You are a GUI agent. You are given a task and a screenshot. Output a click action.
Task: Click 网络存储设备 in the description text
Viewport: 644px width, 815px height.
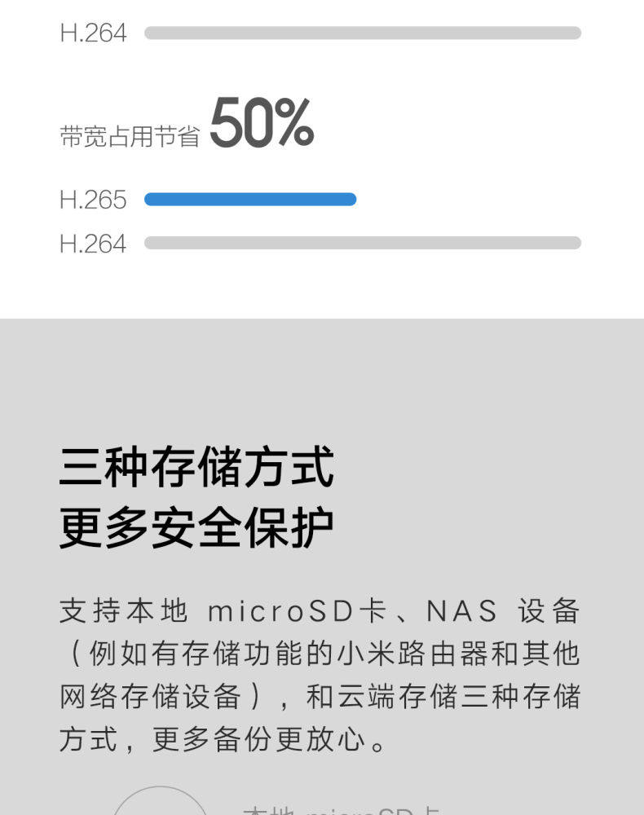150,697
